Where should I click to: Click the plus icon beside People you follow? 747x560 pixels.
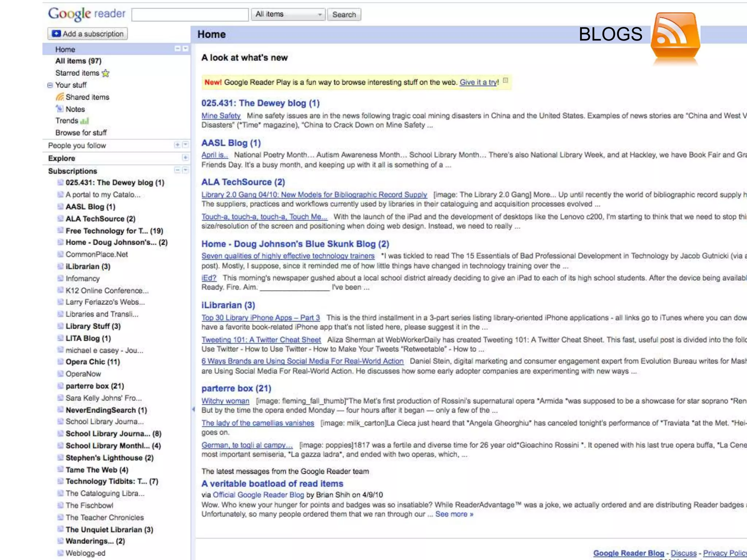177,145
